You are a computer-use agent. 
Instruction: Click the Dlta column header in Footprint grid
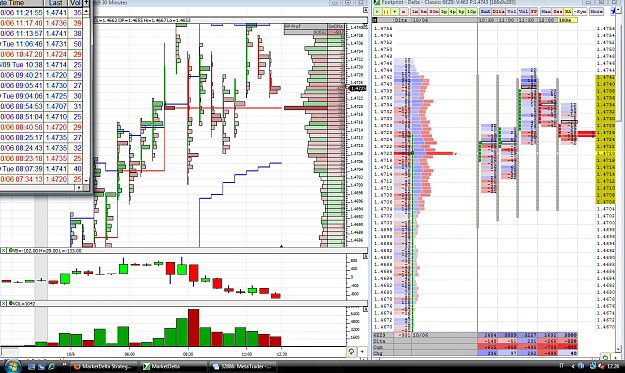tap(402, 20)
